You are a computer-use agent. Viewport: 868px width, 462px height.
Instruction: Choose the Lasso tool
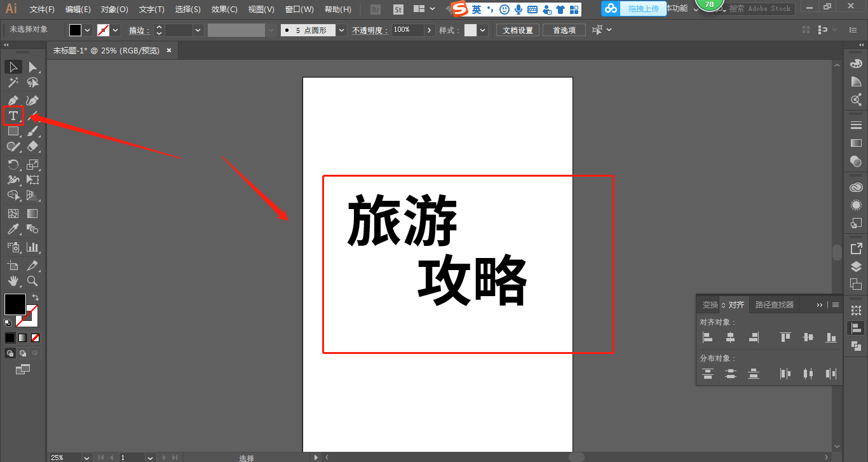click(32, 83)
